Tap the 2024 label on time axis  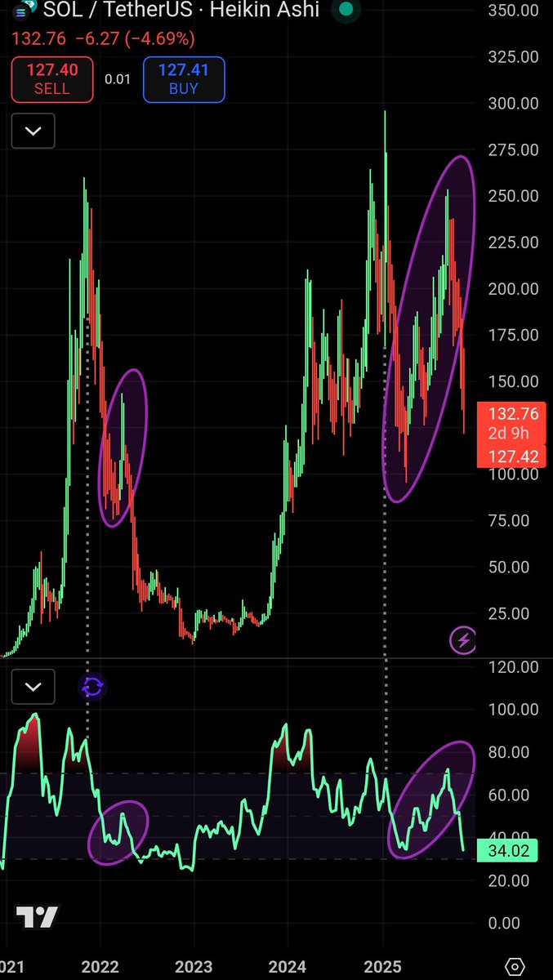click(289, 967)
